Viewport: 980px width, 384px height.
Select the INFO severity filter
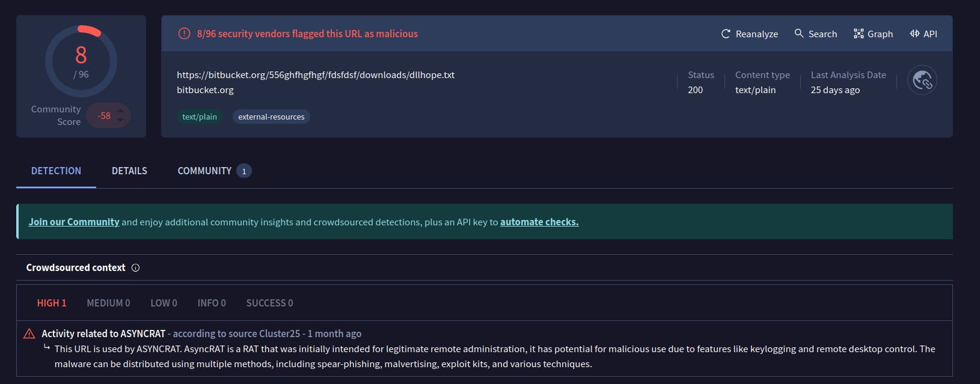[212, 303]
